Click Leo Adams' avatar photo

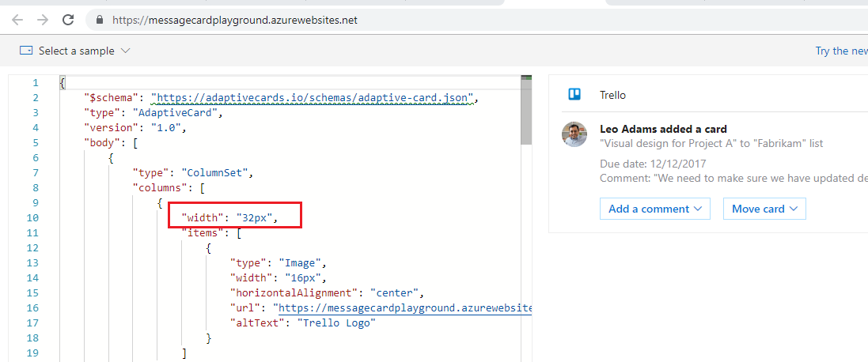pyautogui.click(x=574, y=134)
